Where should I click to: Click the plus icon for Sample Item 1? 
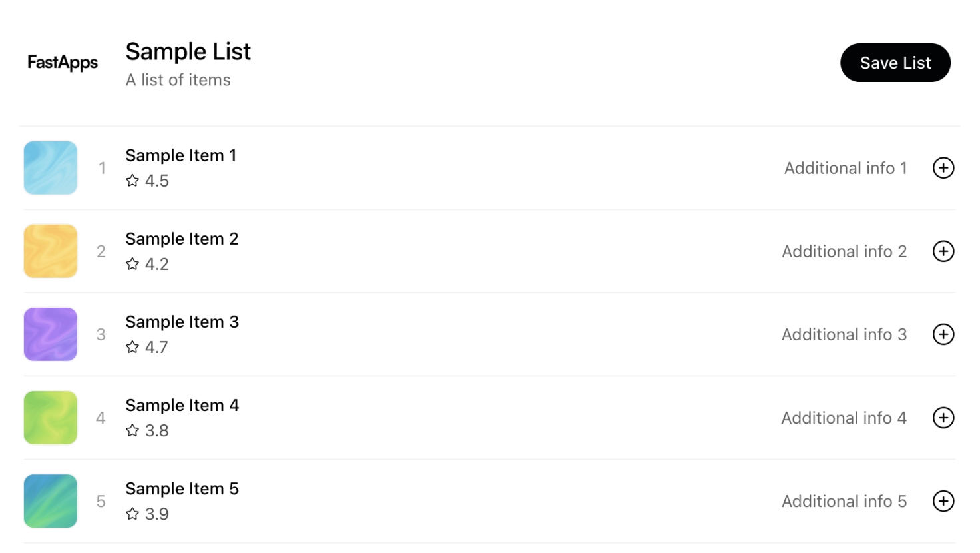point(943,168)
